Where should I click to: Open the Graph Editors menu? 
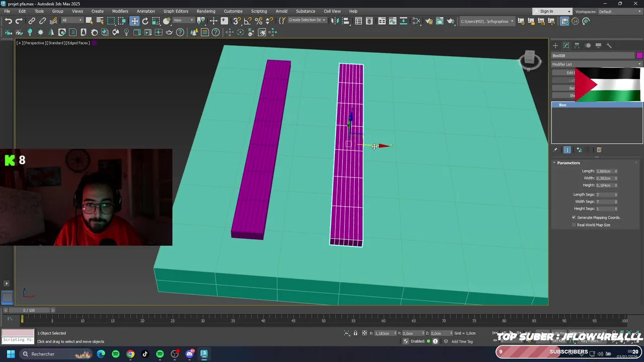[176, 11]
